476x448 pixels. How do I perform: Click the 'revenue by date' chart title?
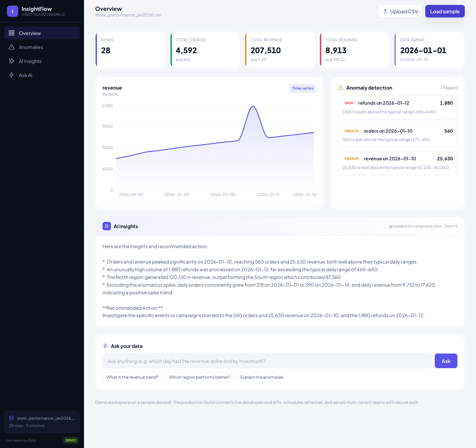[x=112, y=90]
